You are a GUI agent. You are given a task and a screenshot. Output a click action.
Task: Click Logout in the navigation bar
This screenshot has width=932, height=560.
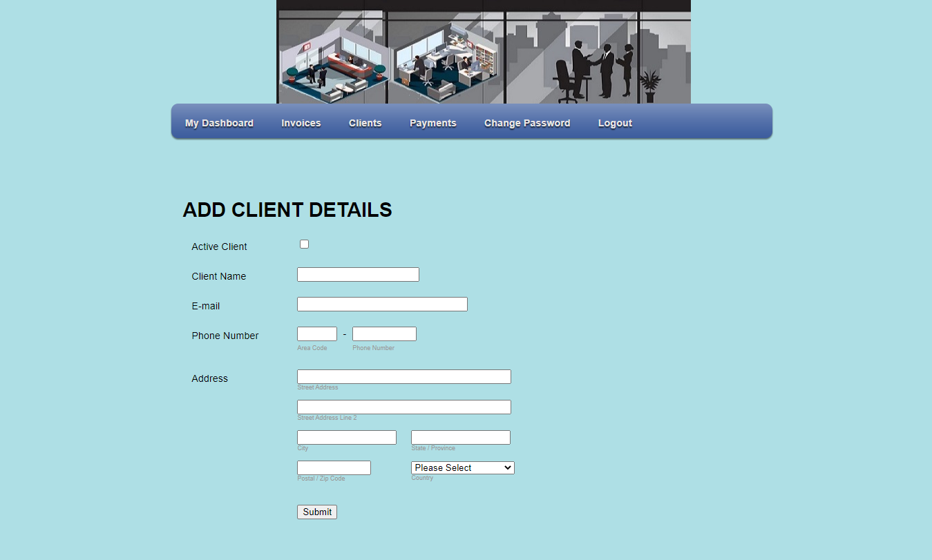pos(614,123)
